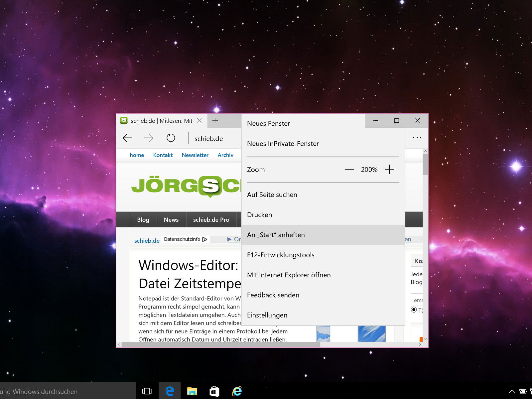
Task: Increase zoom with the plus button
Action: (389, 170)
